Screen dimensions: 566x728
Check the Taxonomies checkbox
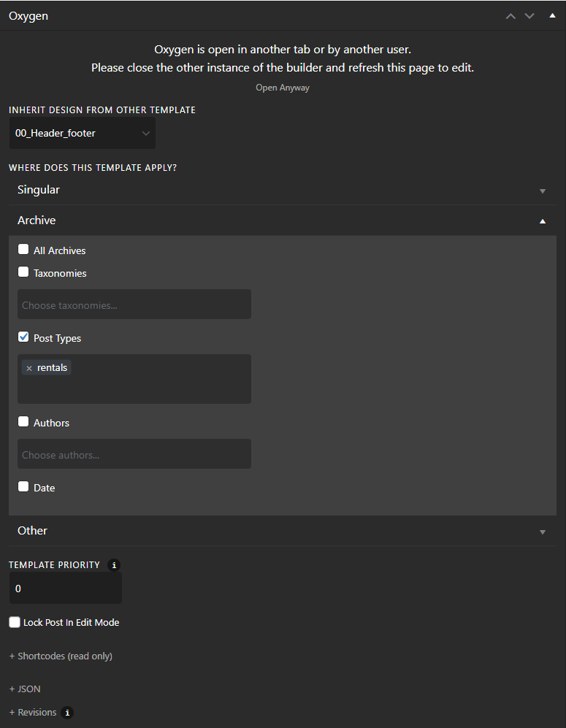(x=23, y=272)
